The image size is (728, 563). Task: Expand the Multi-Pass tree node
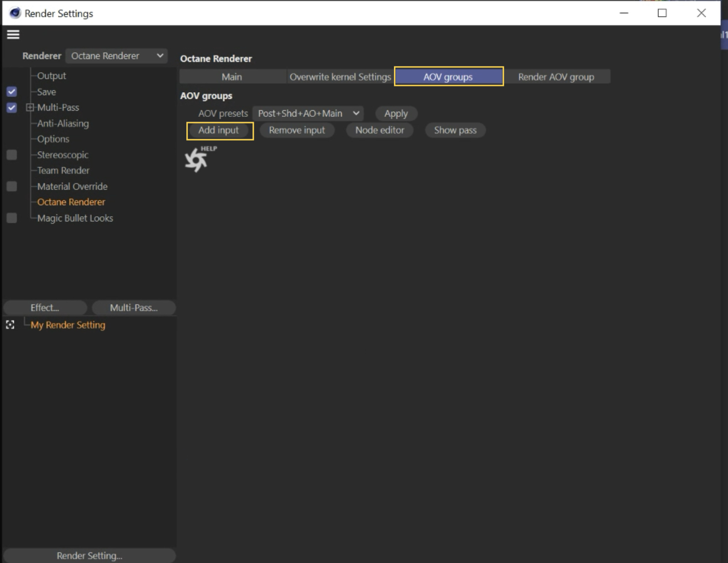coord(30,107)
